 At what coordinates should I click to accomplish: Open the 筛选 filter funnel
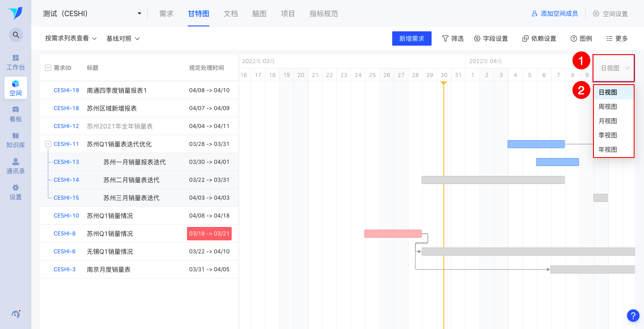453,38
